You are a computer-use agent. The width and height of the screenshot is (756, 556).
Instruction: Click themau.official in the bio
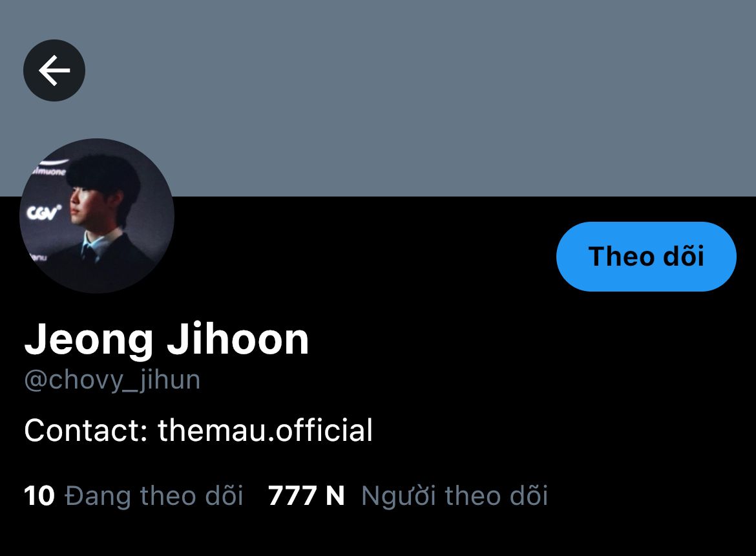click(265, 430)
